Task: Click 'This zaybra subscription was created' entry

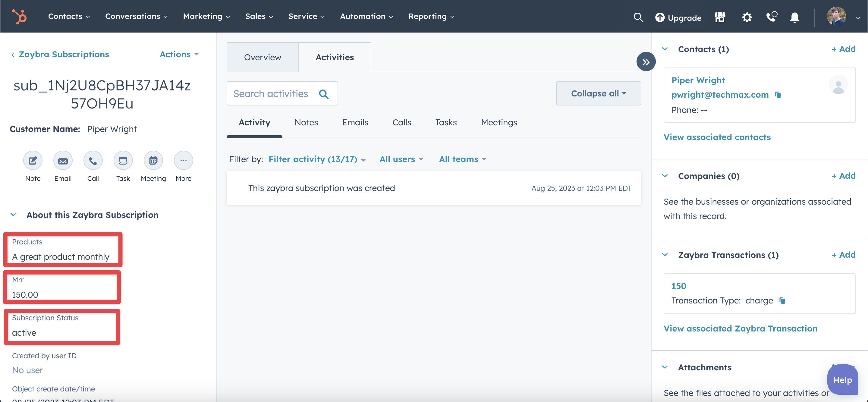Action: [434, 188]
